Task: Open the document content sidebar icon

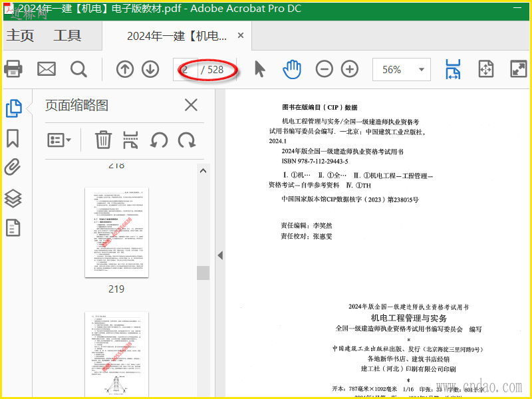Action: [x=13, y=227]
